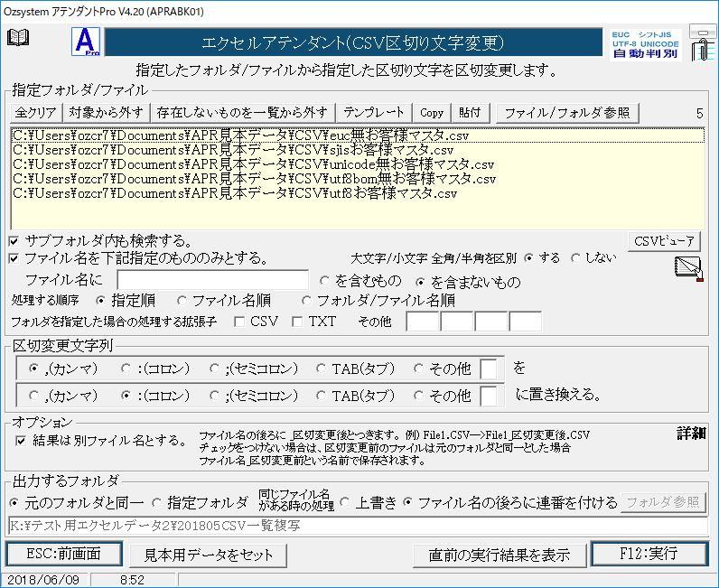Click the 貼付 paste button
719x588 pixels.
[470, 112]
